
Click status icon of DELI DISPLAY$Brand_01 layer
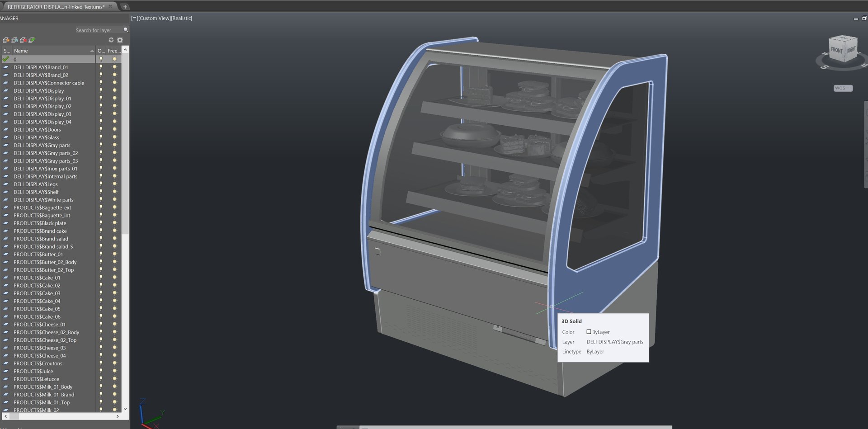point(6,67)
